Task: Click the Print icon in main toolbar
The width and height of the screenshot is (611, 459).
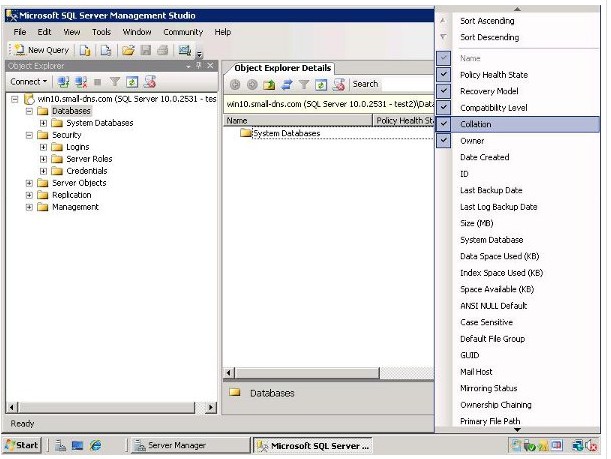Action: coord(163,50)
